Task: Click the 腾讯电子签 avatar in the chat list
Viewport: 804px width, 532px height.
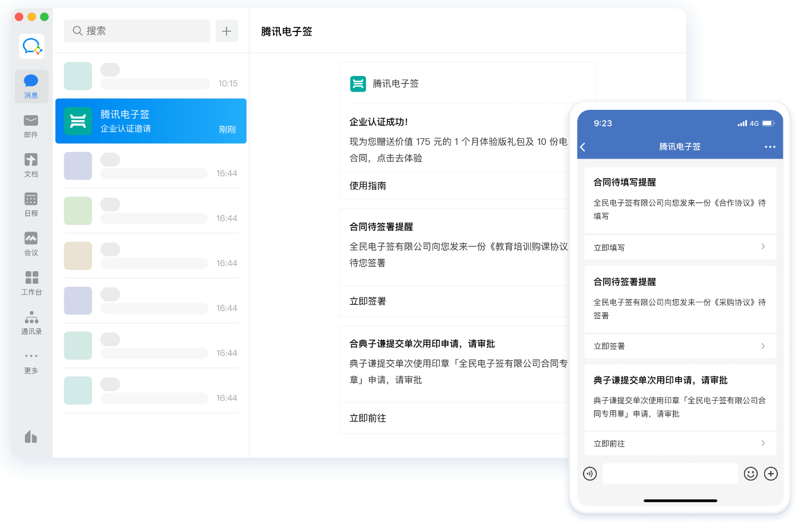Action: coord(78,121)
